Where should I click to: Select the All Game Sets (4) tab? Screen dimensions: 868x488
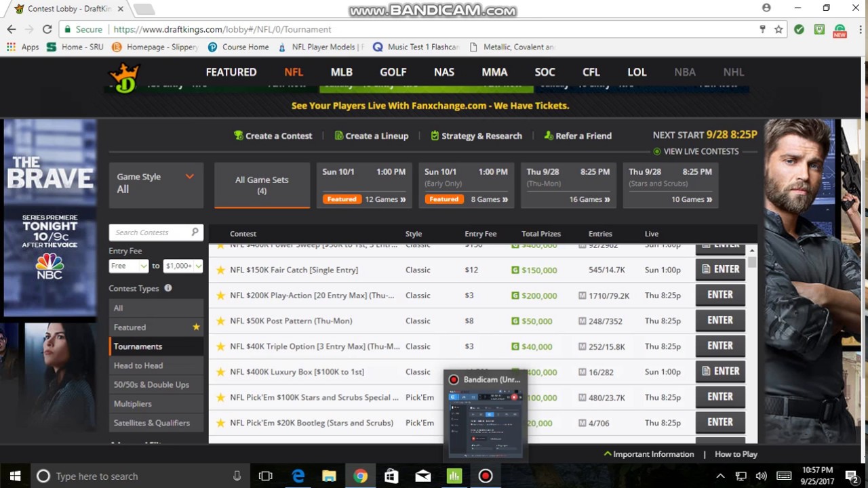pyautogui.click(x=262, y=185)
